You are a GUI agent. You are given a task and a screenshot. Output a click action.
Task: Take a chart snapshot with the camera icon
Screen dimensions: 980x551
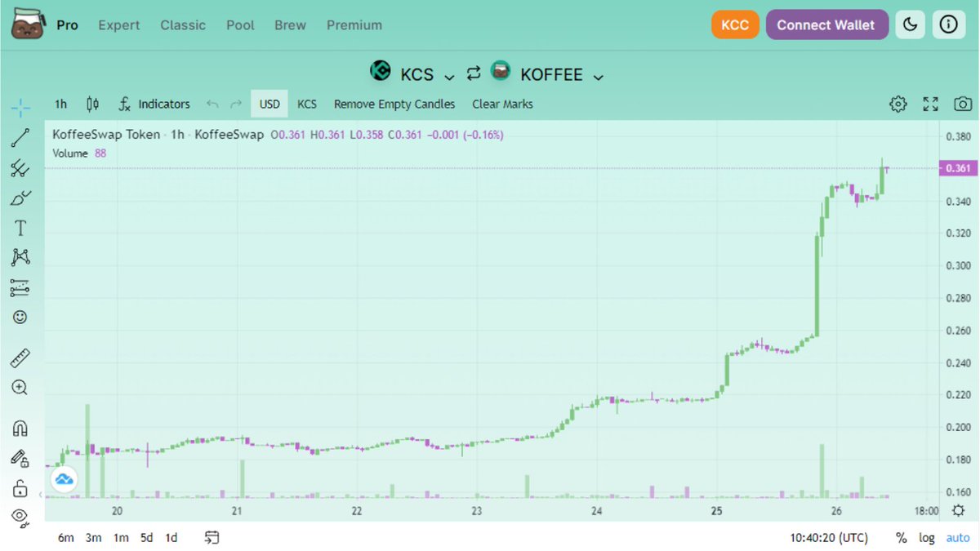click(x=962, y=104)
